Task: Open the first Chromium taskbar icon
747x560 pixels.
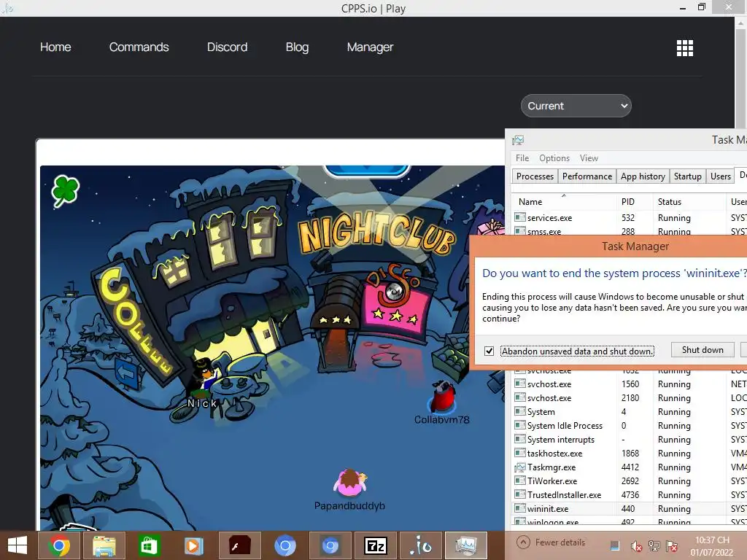Action: (285, 545)
